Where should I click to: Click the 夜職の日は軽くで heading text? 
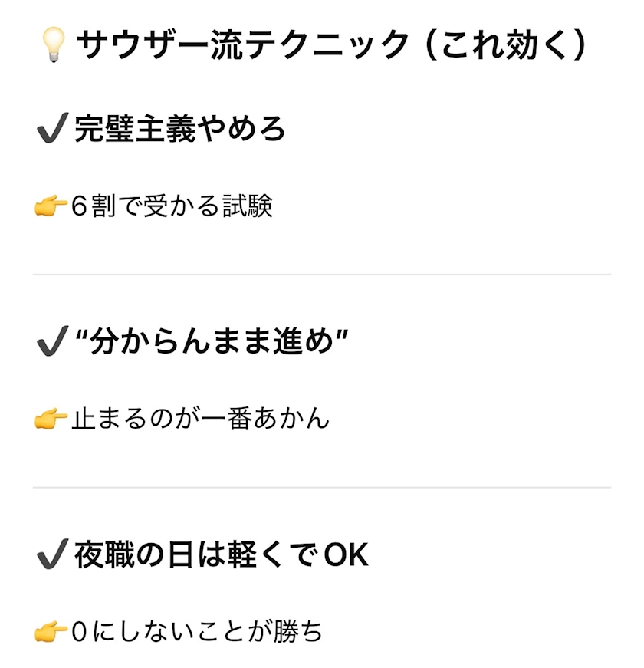[x=195, y=554]
